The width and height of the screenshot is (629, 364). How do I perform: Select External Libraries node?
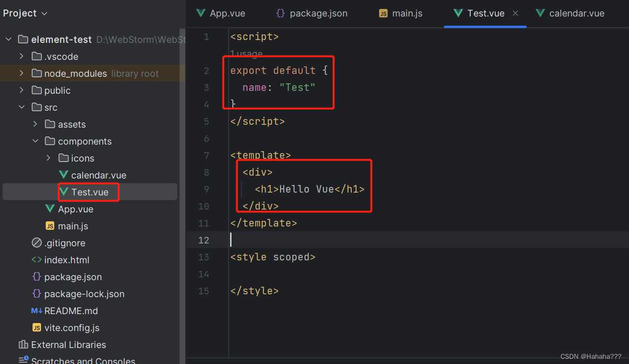(68, 345)
